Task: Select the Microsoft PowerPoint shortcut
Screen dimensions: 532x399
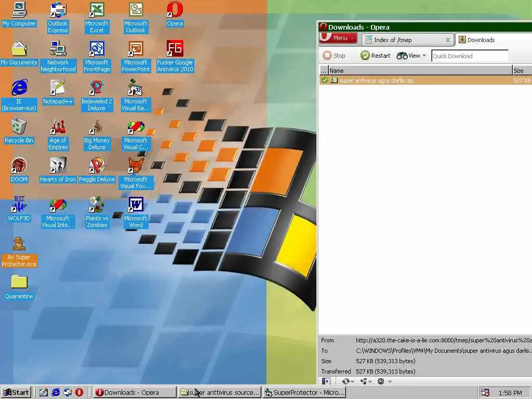Action: 136,57
